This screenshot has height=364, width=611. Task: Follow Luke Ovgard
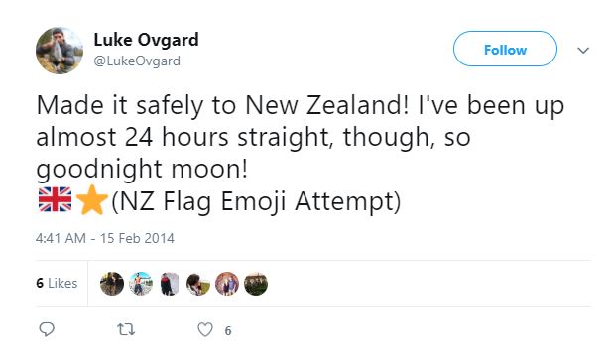click(505, 50)
